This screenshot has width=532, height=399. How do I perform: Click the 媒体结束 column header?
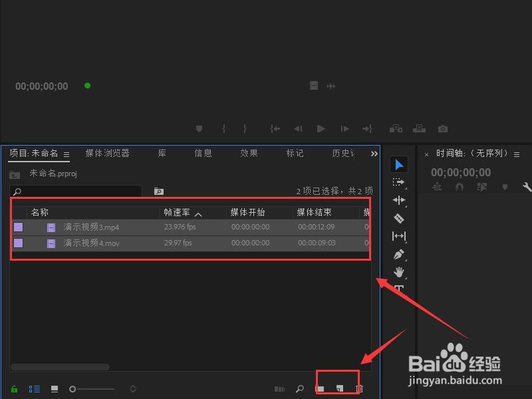pos(314,212)
